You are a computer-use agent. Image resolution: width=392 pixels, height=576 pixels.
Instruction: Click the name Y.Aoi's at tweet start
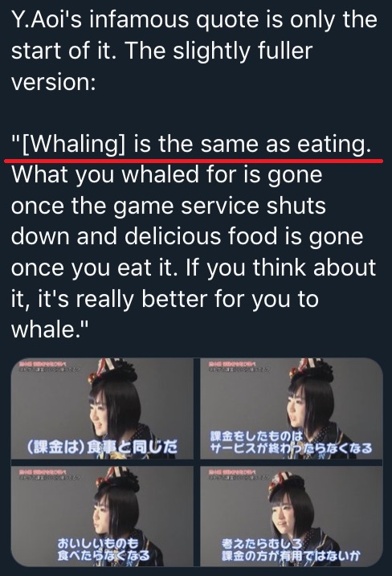click(x=47, y=20)
